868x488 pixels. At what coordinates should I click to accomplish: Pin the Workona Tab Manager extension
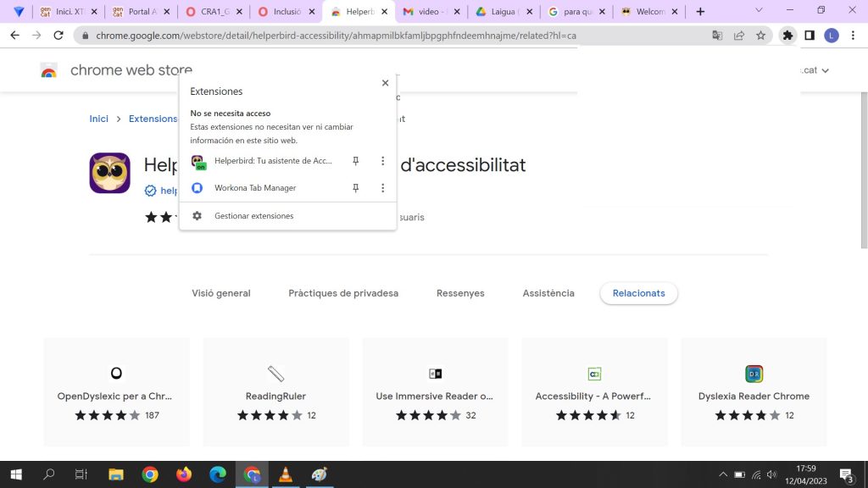[356, 188]
